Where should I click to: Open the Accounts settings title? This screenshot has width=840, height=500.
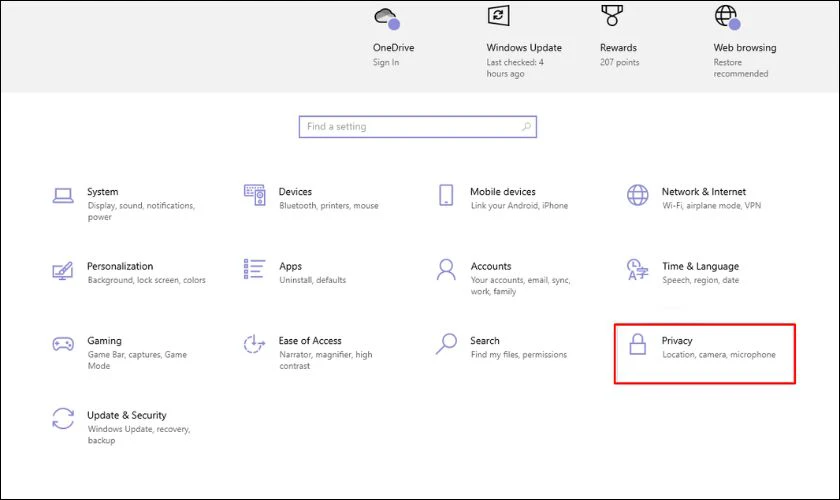pos(491,266)
